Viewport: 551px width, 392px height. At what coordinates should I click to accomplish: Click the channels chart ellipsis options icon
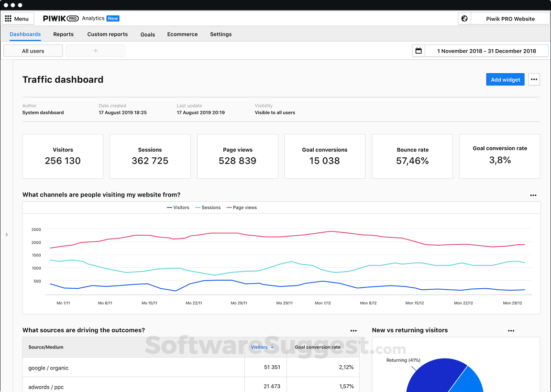533,195
